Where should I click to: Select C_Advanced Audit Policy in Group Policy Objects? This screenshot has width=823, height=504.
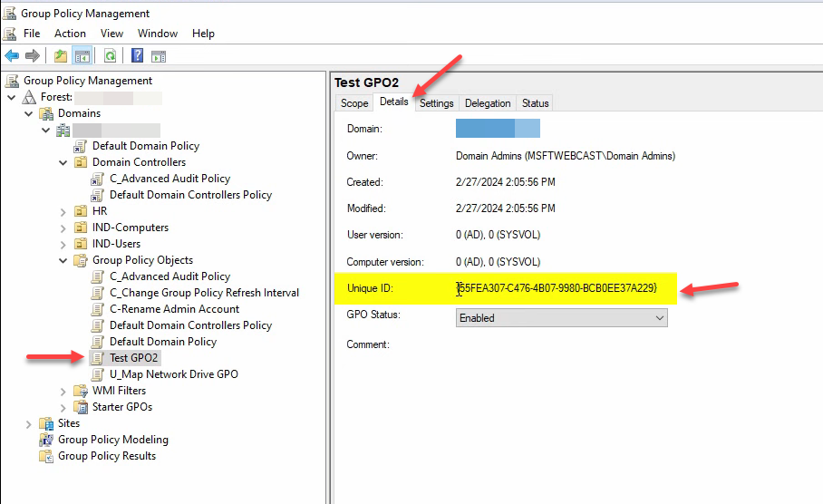169,276
